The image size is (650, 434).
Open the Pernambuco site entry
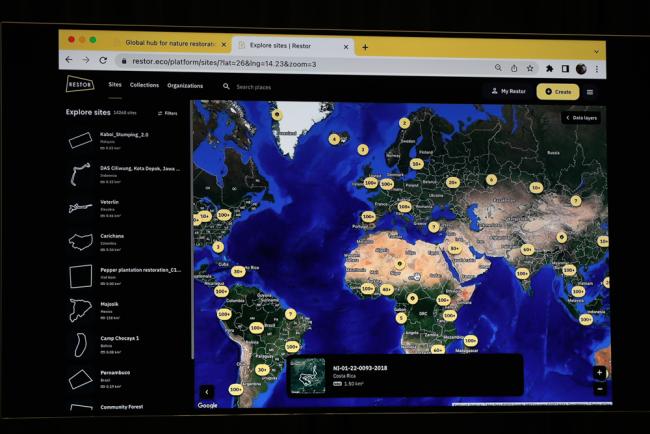(x=124, y=379)
